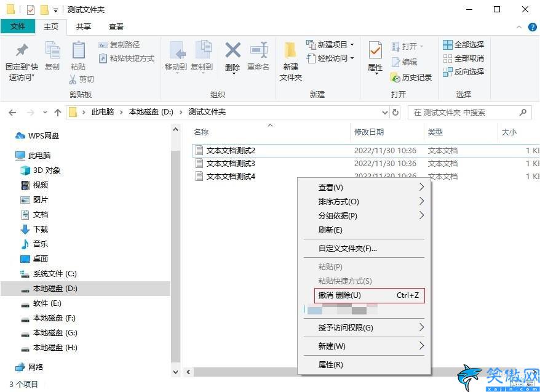
Task: Open the recent locations dropdown arrow
Action: pyautogui.click(x=45, y=112)
